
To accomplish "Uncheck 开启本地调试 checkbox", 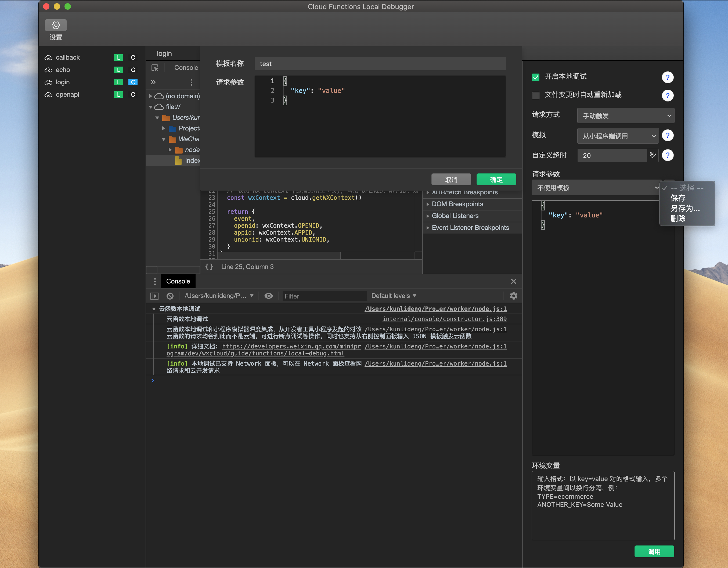I will pos(535,77).
